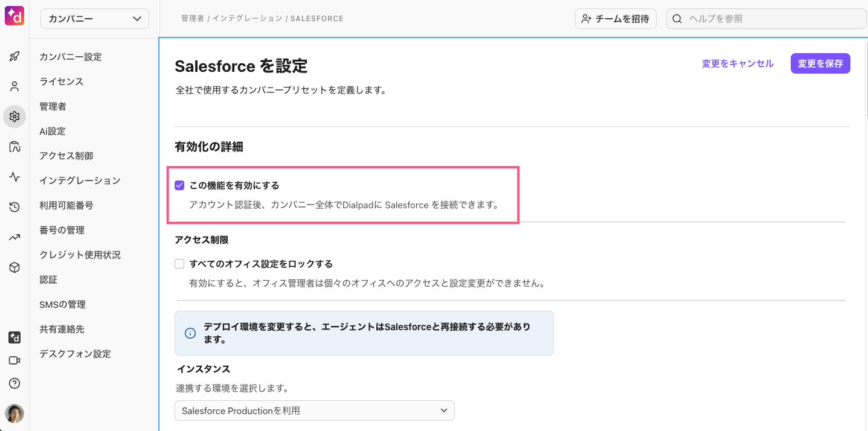Open the history clock sidebar icon
The height and width of the screenshot is (431, 868).
tap(14, 207)
